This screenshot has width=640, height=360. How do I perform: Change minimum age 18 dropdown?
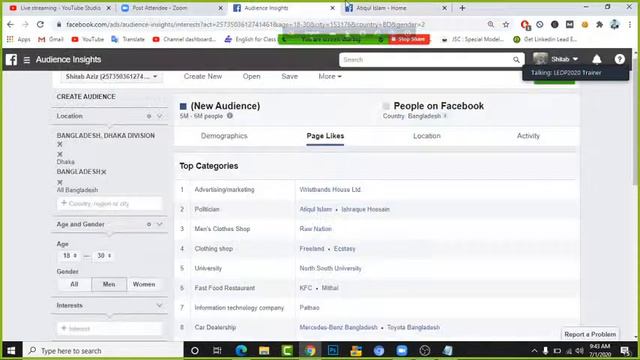pyautogui.click(x=69, y=256)
